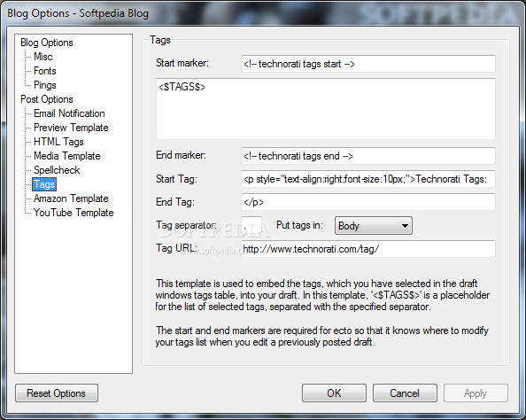Open Amazon Template options
Image resolution: width=526 pixels, height=420 pixels.
click(x=71, y=198)
